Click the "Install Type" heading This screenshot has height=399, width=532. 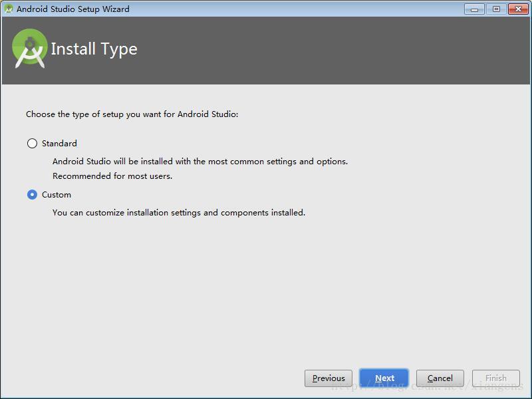click(94, 49)
